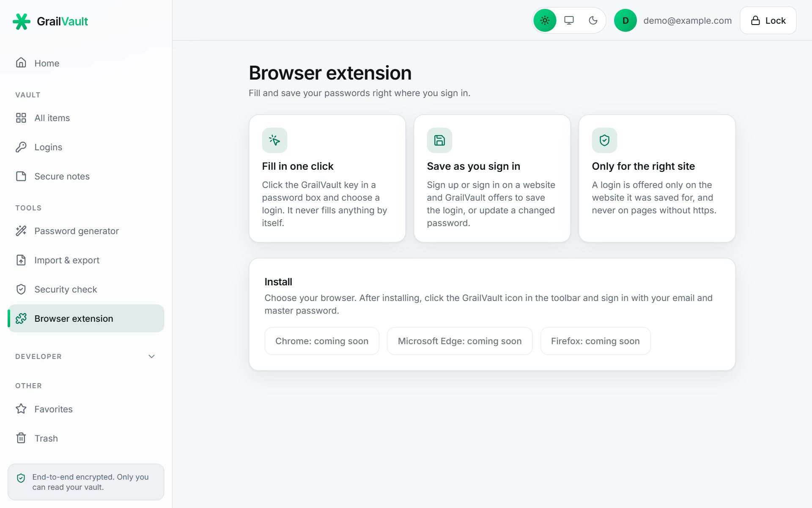Click the demo@example.com account email
The image size is (812, 508).
point(687,20)
